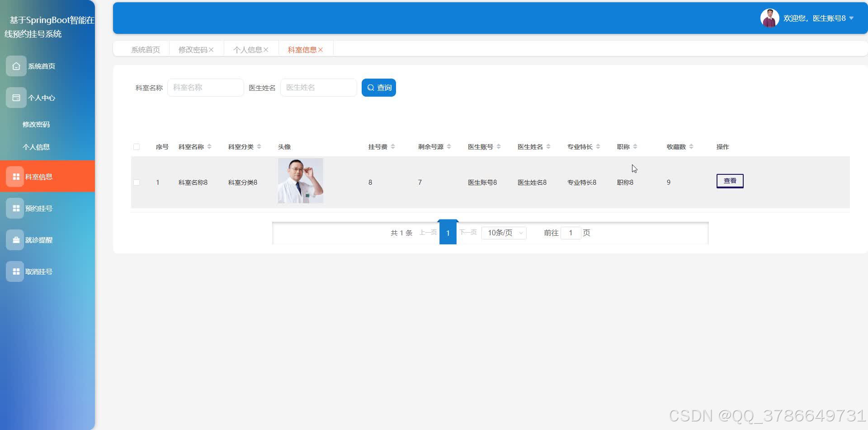Click the 科室名称8 cell
The image size is (868, 430).
[193, 182]
